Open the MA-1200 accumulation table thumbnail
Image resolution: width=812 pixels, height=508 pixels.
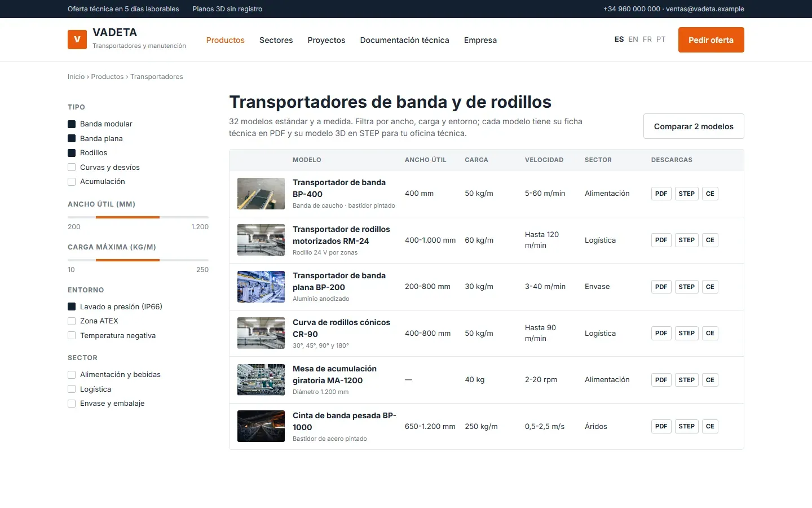(261, 380)
